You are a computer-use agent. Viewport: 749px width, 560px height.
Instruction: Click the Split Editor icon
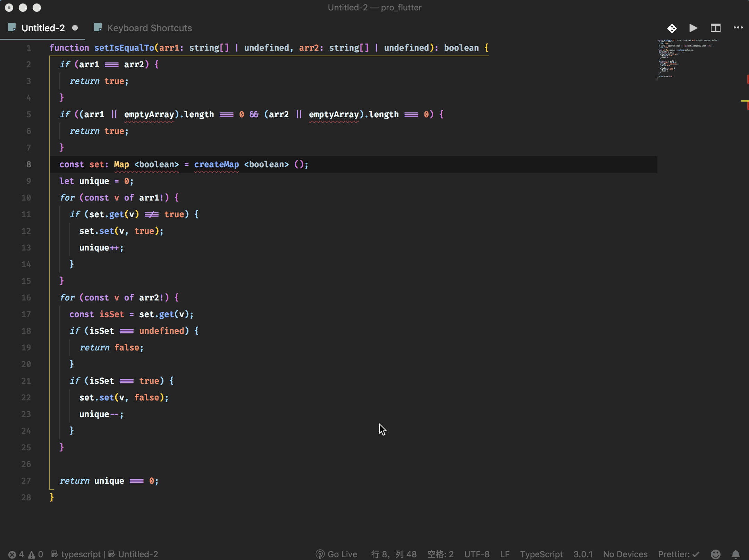[715, 28]
